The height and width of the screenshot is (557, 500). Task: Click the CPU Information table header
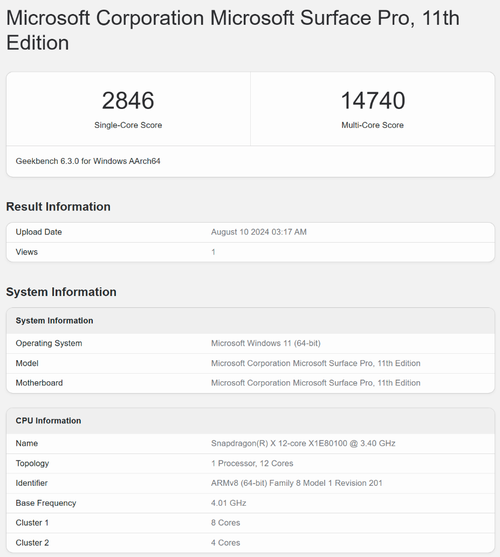tap(250, 421)
